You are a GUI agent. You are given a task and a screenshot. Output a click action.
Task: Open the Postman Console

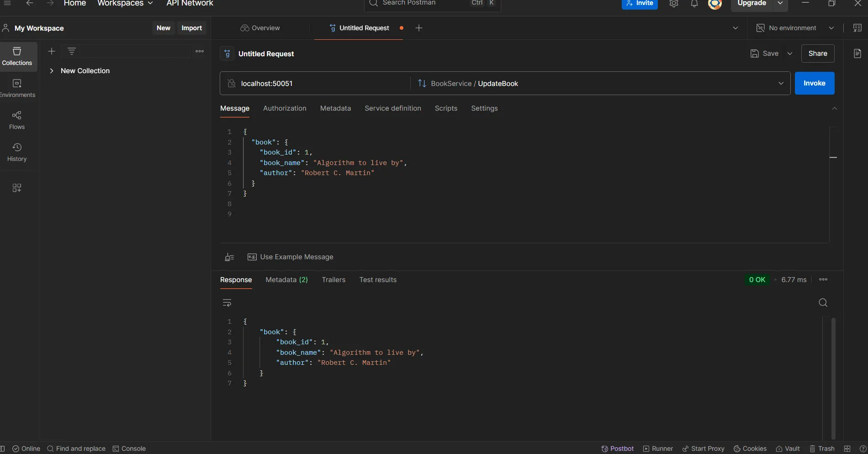click(130, 448)
